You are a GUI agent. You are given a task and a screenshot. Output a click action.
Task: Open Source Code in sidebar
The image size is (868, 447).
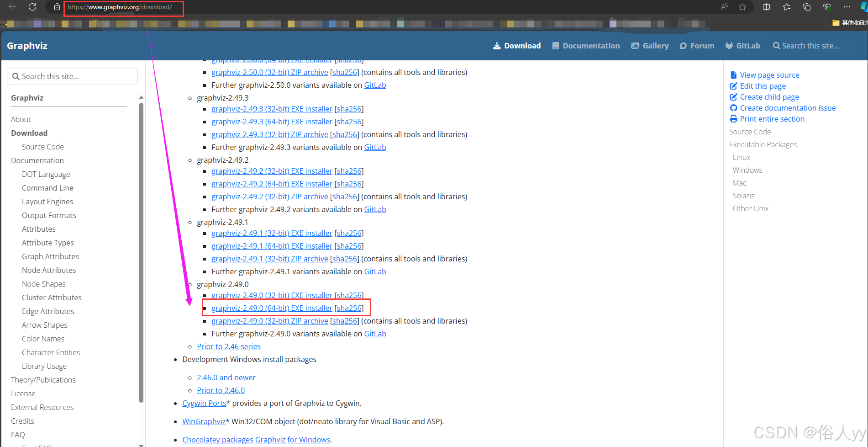pyautogui.click(x=43, y=147)
